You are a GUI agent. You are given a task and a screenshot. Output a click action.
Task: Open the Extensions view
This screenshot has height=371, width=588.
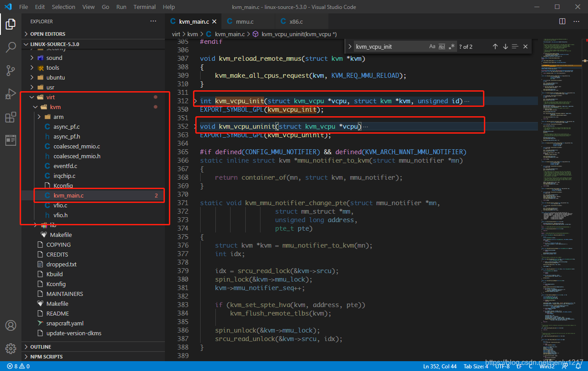[11, 118]
